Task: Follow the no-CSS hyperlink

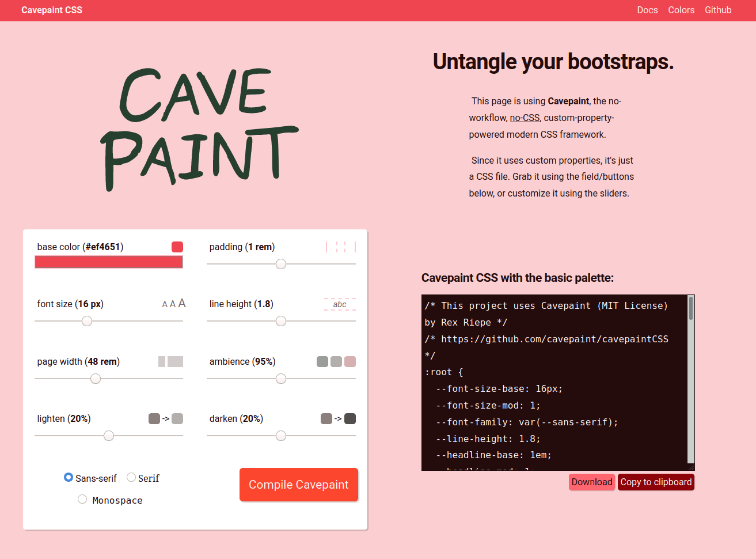Action: click(525, 118)
